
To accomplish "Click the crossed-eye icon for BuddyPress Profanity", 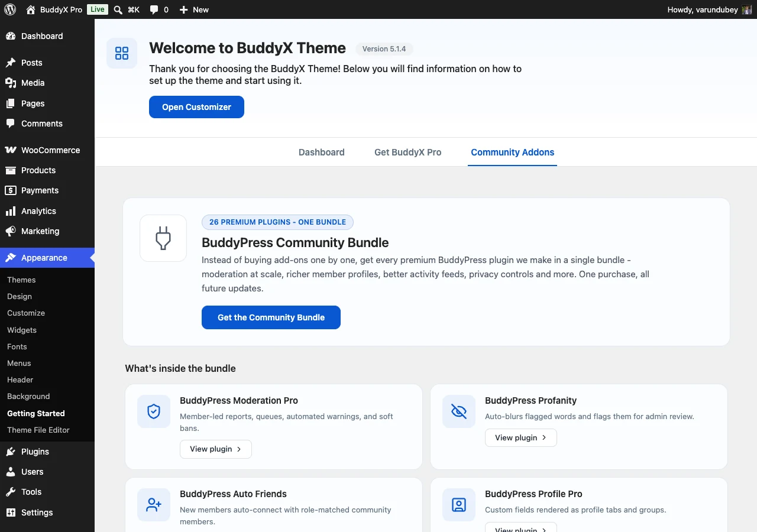I will [459, 411].
